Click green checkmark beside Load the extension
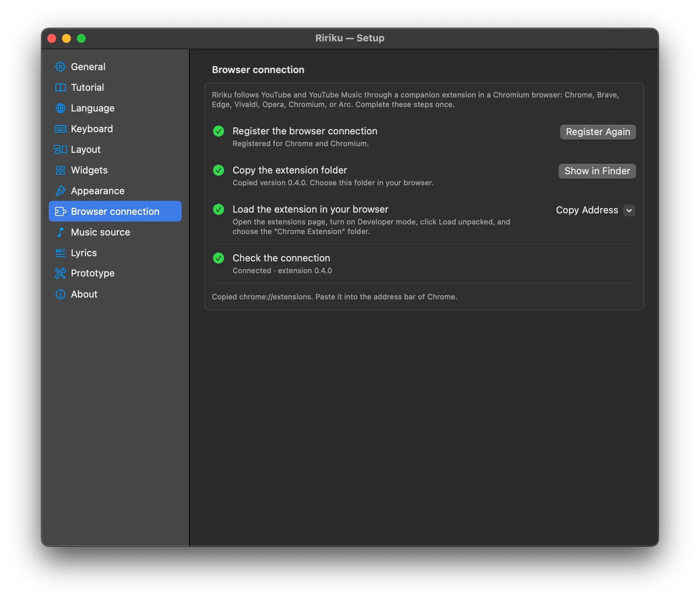 (x=219, y=209)
